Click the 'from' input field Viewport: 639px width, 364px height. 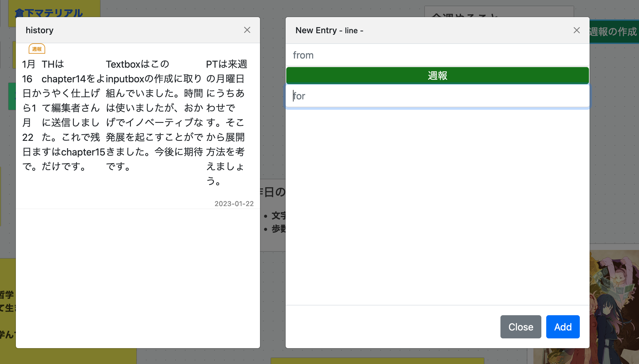pyautogui.click(x=437, y=55)
